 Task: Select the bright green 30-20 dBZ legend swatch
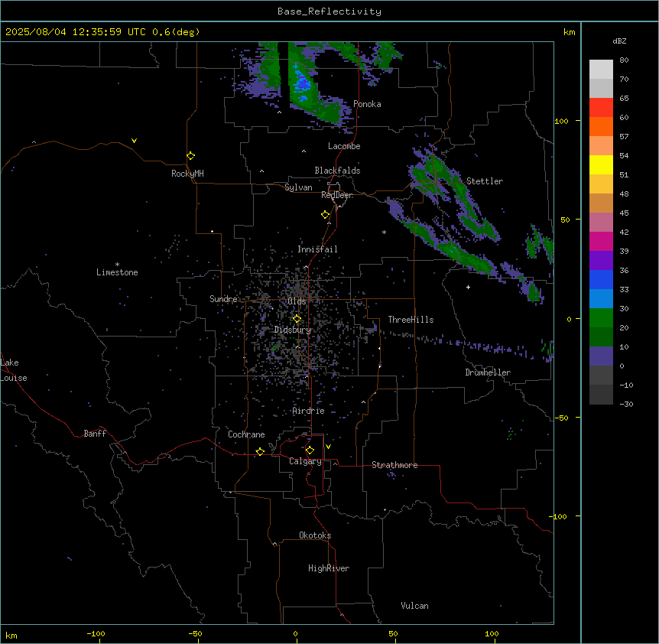tap(601, 318)
